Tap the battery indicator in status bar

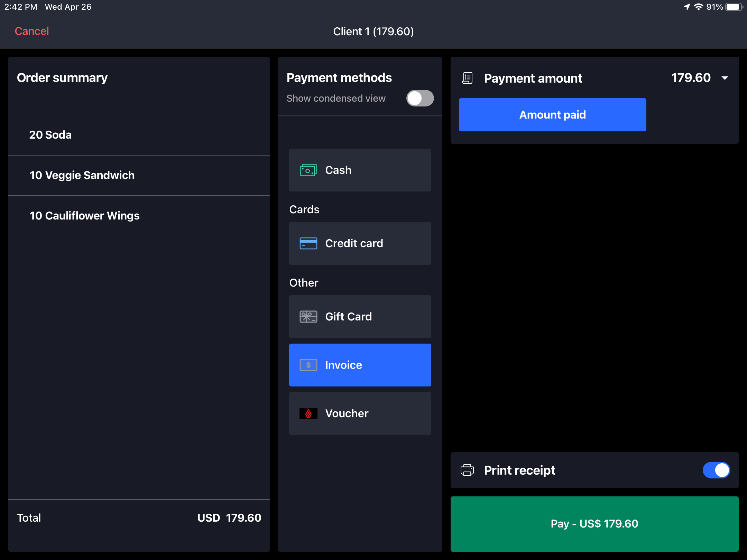pos(734,7)
